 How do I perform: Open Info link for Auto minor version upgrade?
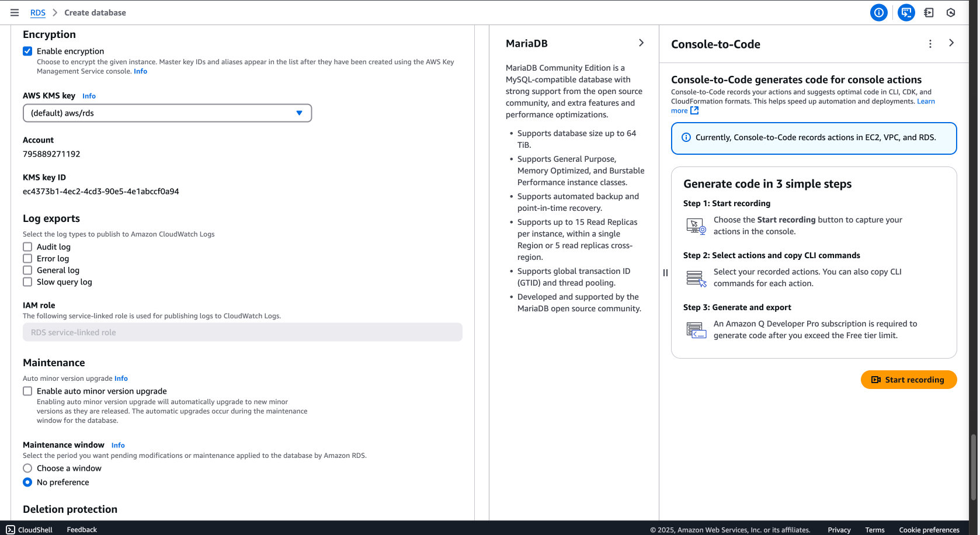pyautogui.click(x=121, y=378)
